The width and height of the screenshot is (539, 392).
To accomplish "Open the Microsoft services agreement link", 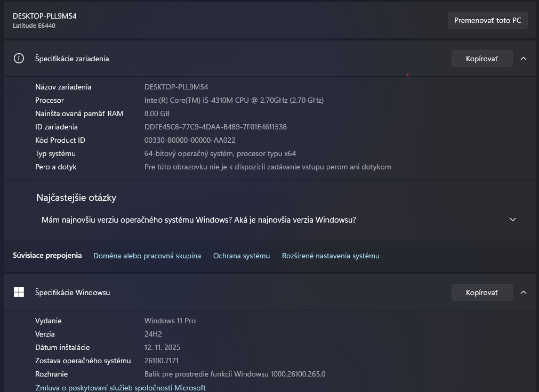I will click(120, 387).
